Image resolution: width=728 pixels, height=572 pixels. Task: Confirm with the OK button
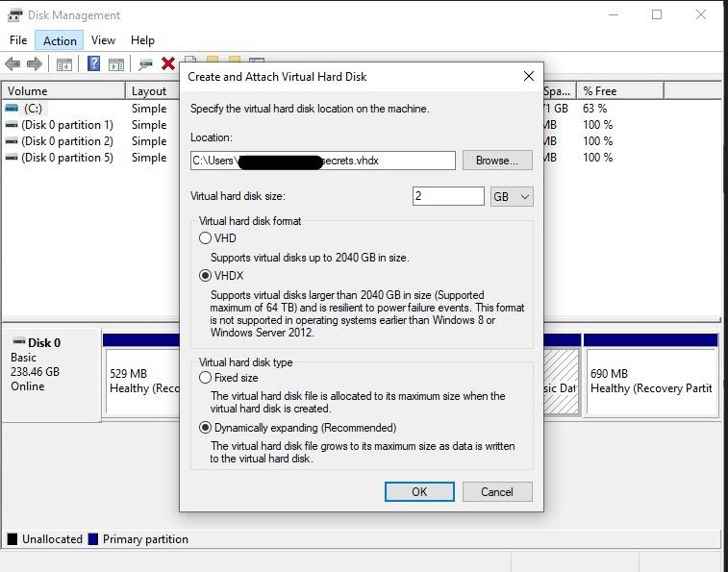click(419, 491)
